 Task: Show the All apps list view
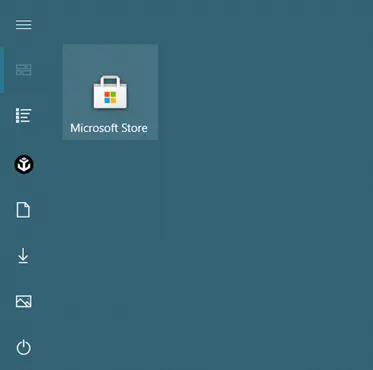(x=24, y=116)
